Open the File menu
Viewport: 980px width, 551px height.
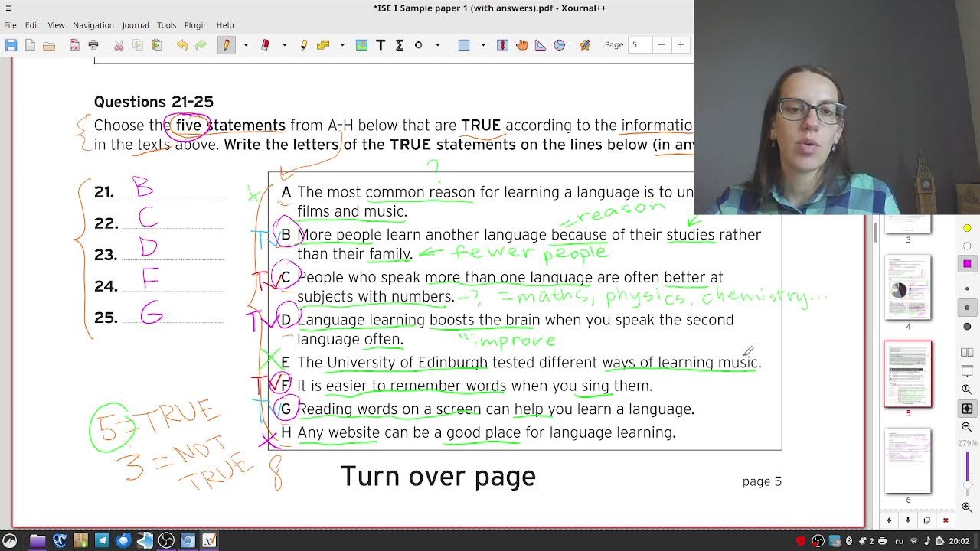(10, 25)
